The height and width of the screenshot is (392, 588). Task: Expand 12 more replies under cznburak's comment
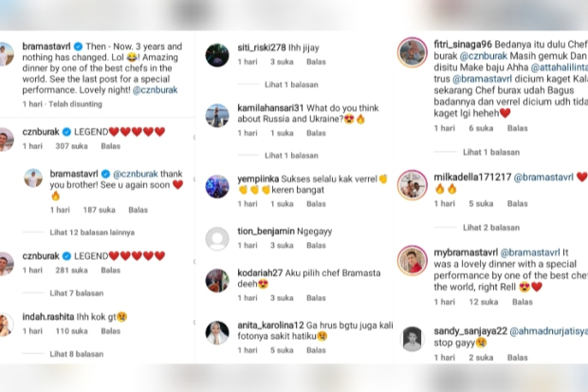92,233
